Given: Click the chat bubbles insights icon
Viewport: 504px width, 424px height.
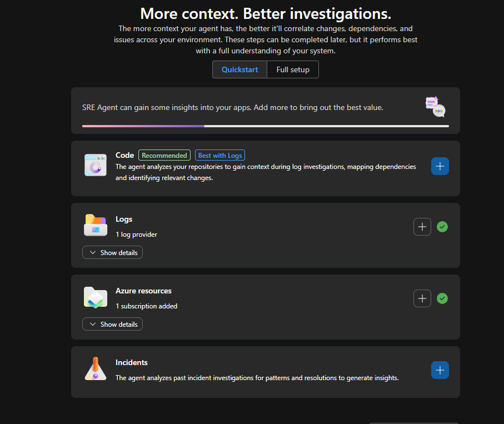Looking at the screenshot, I should [435, 107].
